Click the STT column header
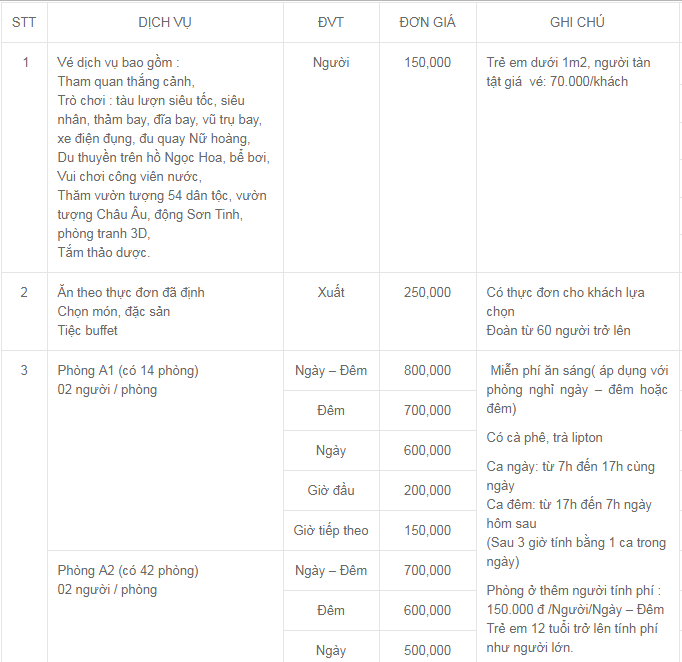 point(24,22)
